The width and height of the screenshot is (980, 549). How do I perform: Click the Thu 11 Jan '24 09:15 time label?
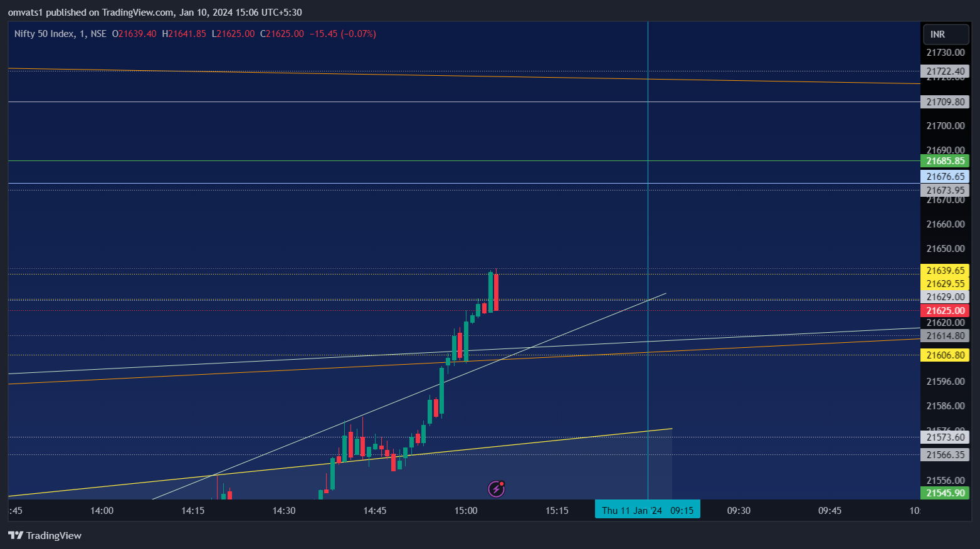[648, 510]
